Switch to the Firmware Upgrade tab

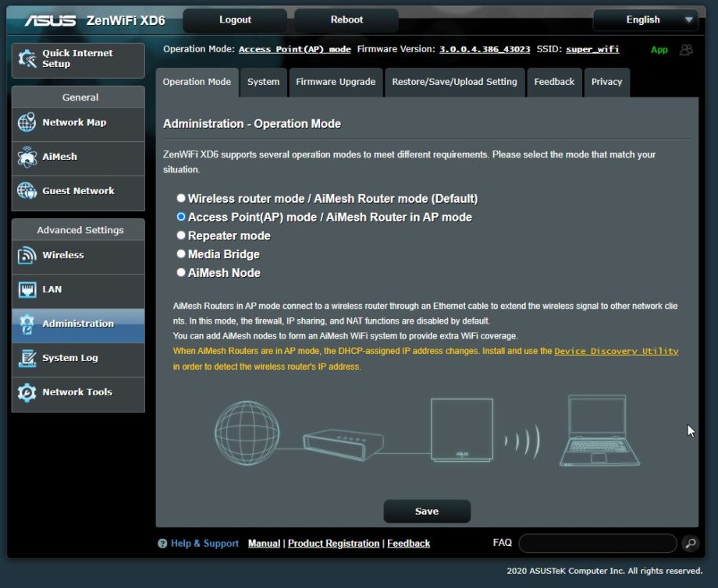(x=336, y=82)
